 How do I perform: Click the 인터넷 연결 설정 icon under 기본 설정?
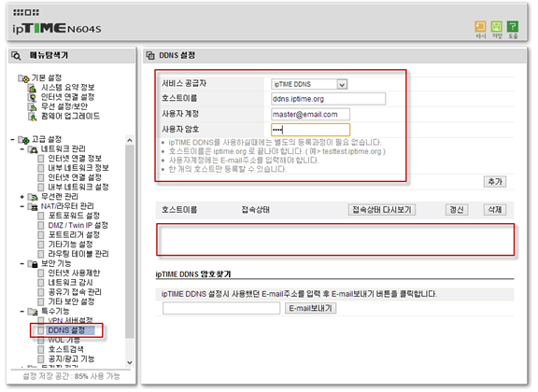(x=33, y=97)
